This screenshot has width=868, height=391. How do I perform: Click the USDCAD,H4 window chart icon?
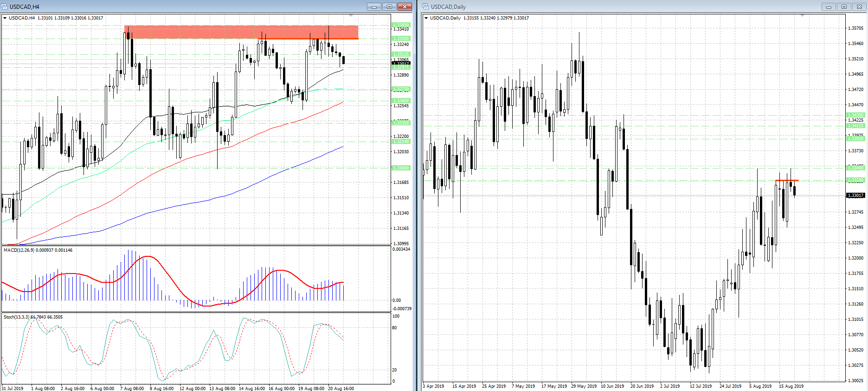tap(5, 7)
